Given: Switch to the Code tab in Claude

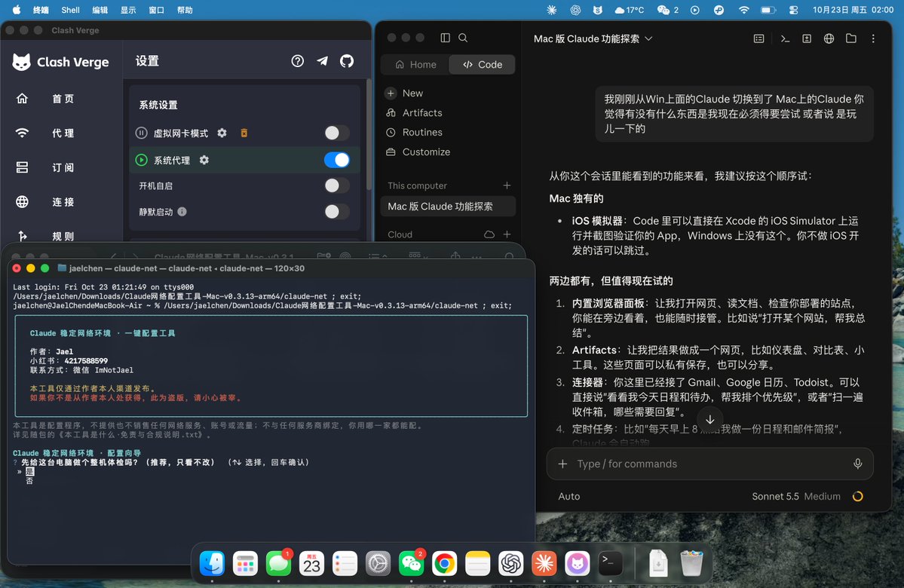Looking at the screenshot, I should [483, 65].
